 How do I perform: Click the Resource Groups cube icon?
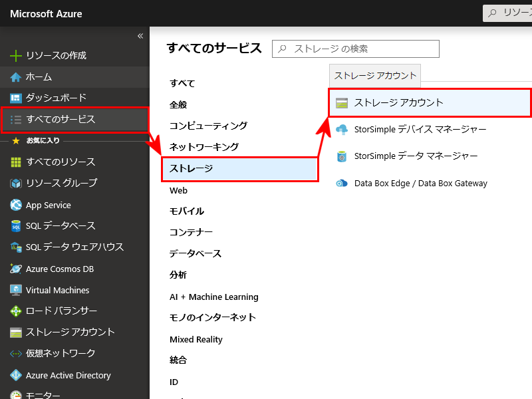pos(15,184)
